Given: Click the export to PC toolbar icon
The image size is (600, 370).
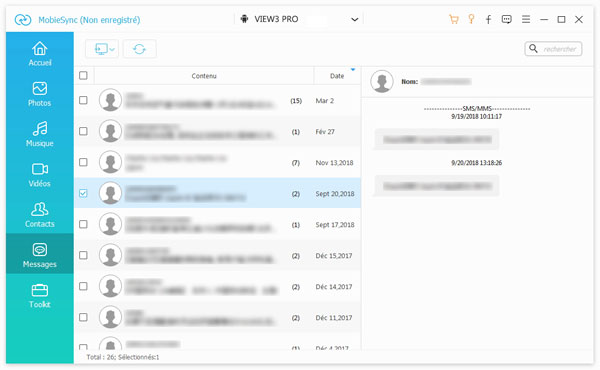Looking at the screenshot, I should click(101, 49).
